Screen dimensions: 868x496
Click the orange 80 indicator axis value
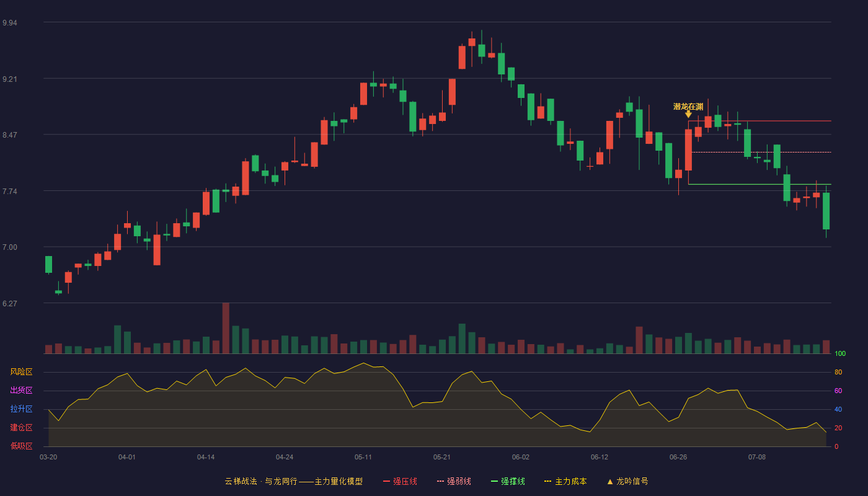pyautogui.click(x=838, y=372)
